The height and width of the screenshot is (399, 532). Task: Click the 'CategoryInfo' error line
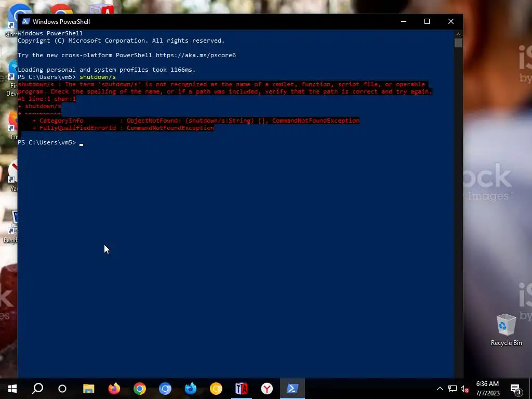point(196,121)
